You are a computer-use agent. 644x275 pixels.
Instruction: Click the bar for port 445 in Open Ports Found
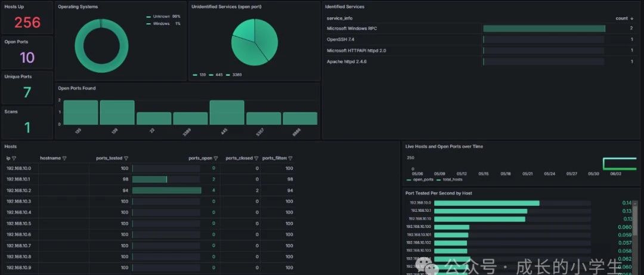227,112
